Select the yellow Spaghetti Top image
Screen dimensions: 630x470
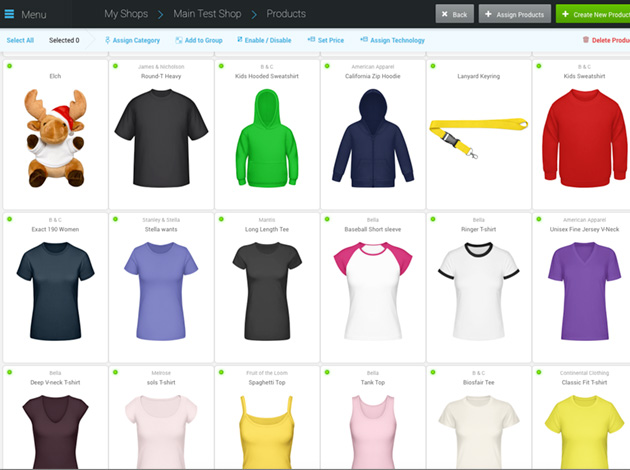tap(267, 432)
